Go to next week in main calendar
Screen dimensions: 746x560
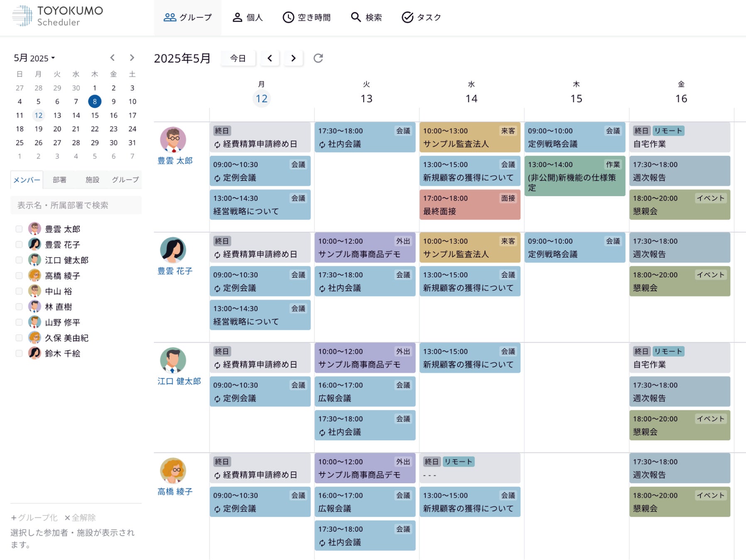pyautogui.click(x=294, y=58)
